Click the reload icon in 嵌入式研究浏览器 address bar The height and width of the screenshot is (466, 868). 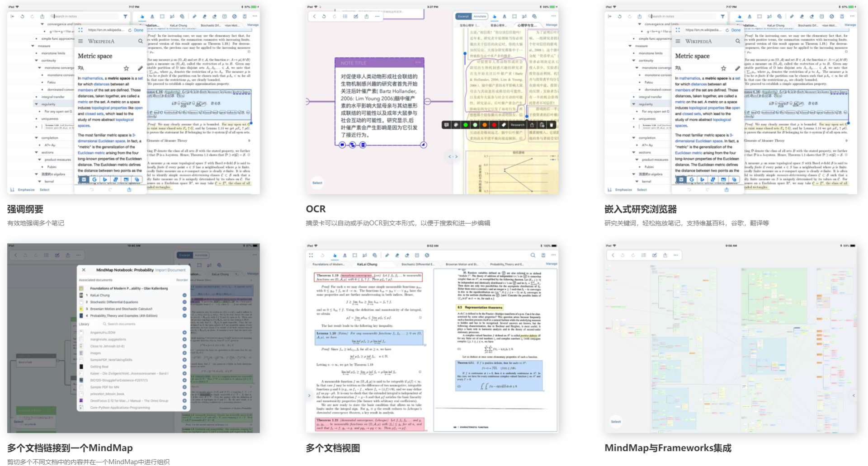tap(727, 30)
